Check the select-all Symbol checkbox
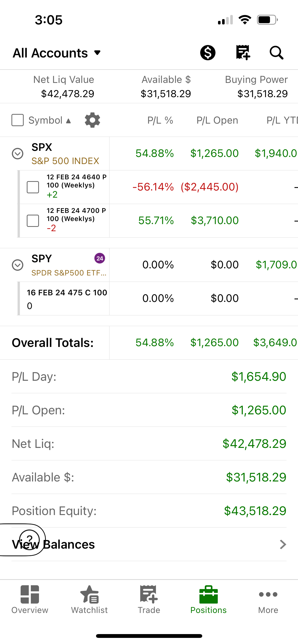Viewport: 298px width, 644px height. (x=18, y=120)
